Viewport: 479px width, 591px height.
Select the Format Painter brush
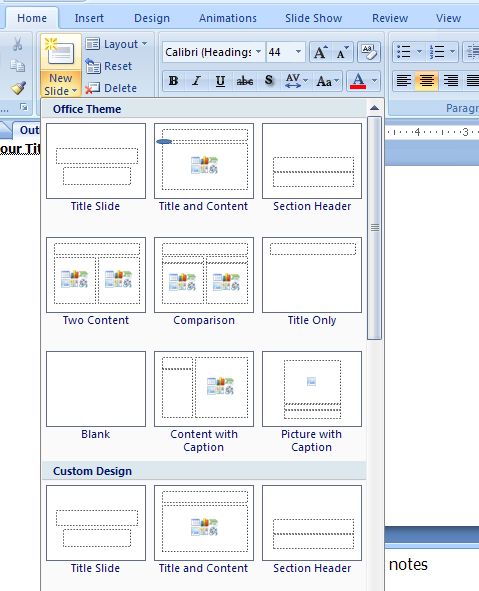[x=18, y=88]
